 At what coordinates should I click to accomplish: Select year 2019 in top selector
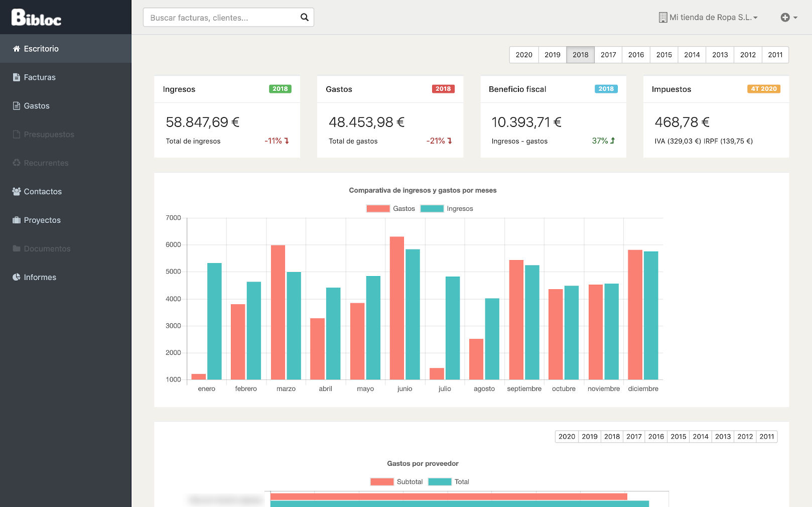552,55
